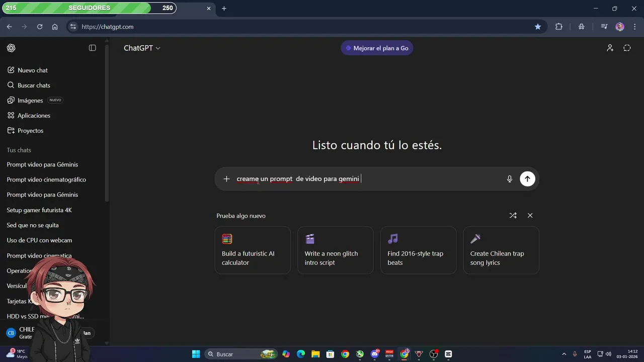Open the media control music-list icon

click(604, 27)
